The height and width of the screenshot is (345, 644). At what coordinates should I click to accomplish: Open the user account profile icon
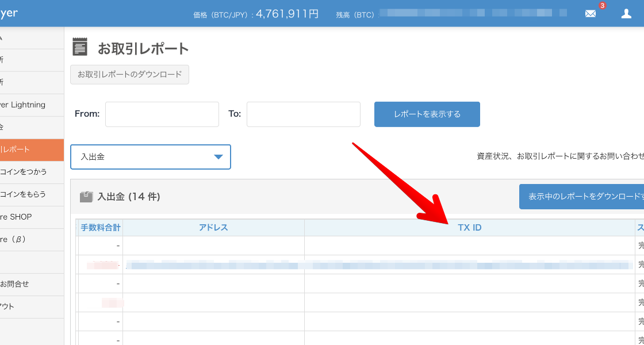click(626, 14)
